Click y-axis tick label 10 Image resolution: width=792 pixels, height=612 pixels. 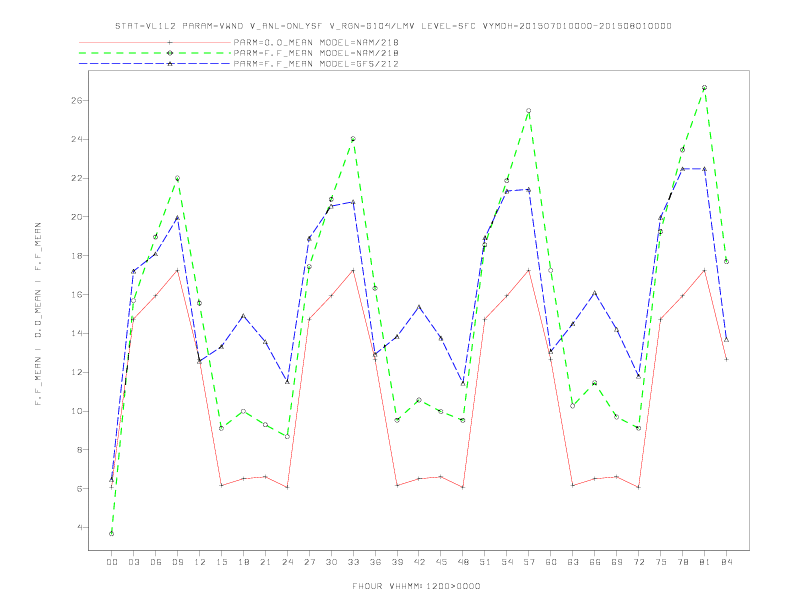coord(76,412)
